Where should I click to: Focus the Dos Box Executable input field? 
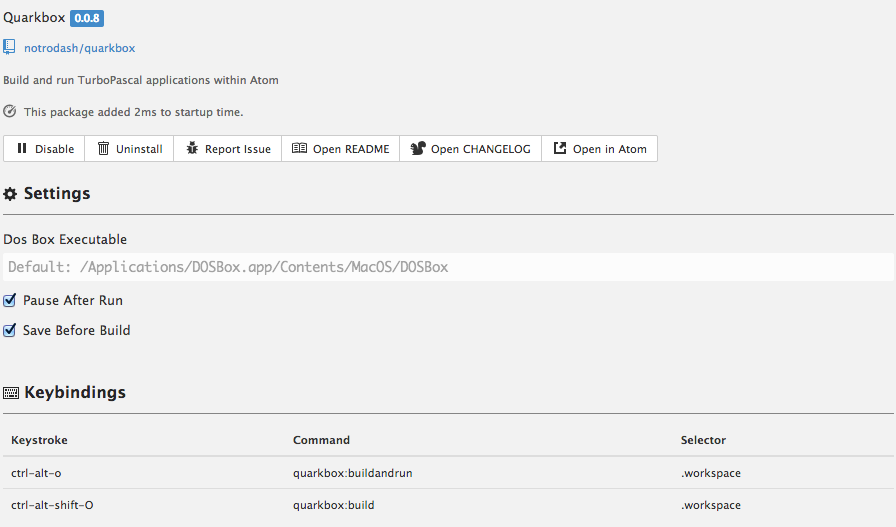coord(448,267)
